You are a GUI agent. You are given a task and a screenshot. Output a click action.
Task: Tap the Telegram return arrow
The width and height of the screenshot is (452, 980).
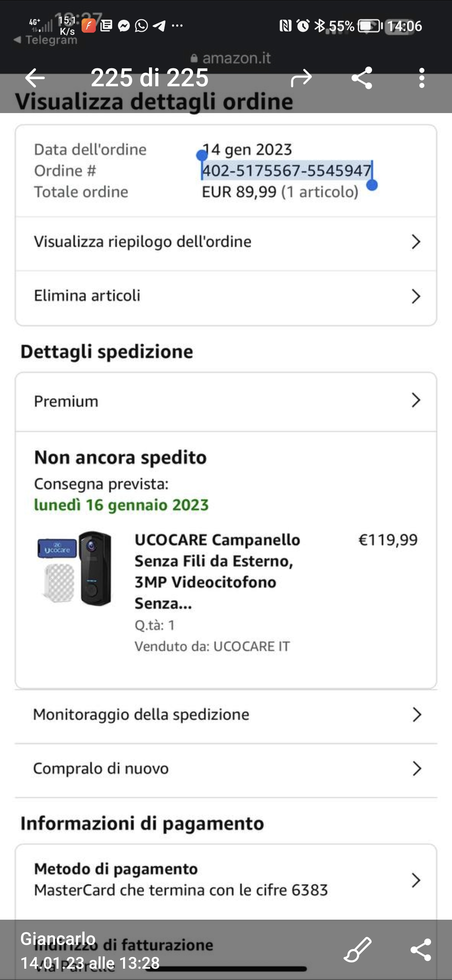[x=18, y=40]
